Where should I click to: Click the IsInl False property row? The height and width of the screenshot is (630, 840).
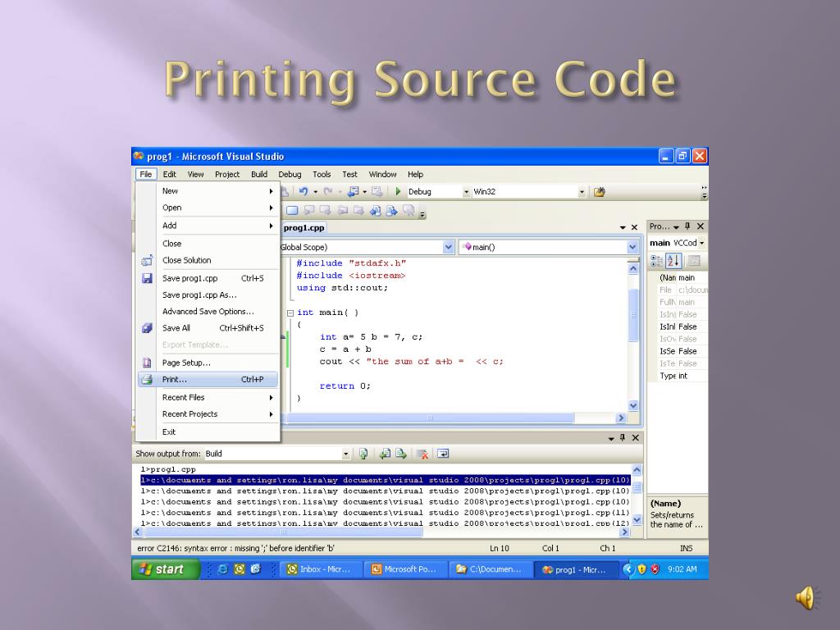click(678, 326)
